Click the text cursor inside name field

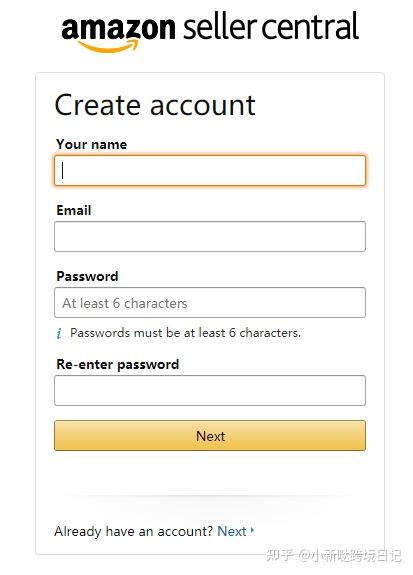(63, 171)
